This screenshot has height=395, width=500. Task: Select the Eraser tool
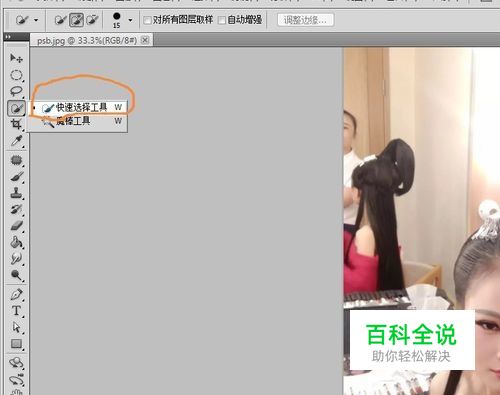tap(16, 226)
